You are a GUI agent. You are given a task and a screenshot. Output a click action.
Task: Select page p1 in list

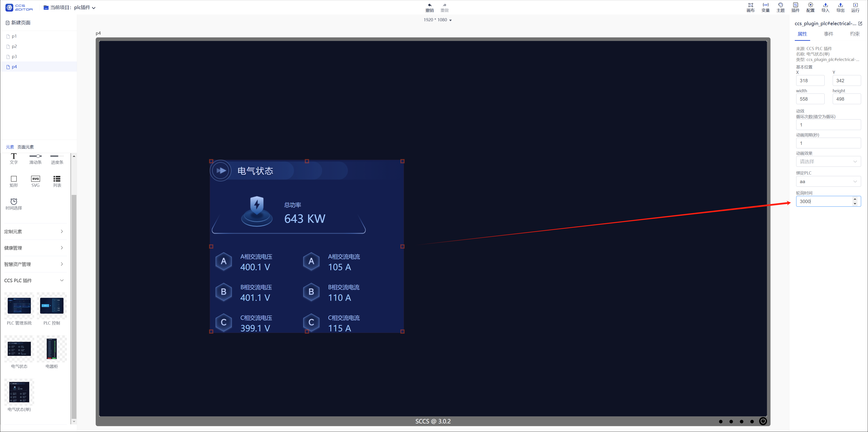38,36
